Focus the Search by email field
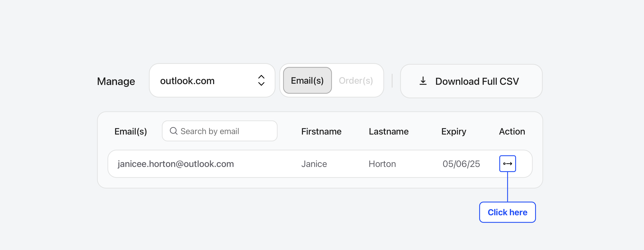 [225, 131]
